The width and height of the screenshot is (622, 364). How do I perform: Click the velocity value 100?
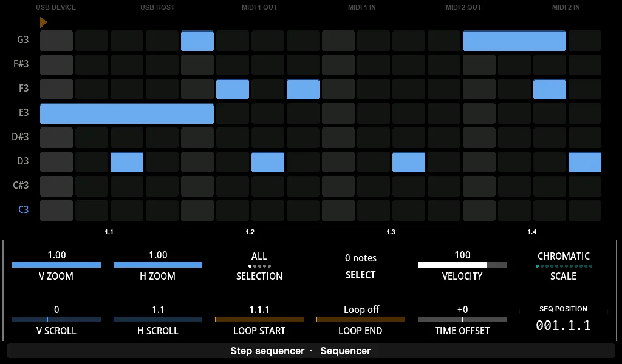462,255
